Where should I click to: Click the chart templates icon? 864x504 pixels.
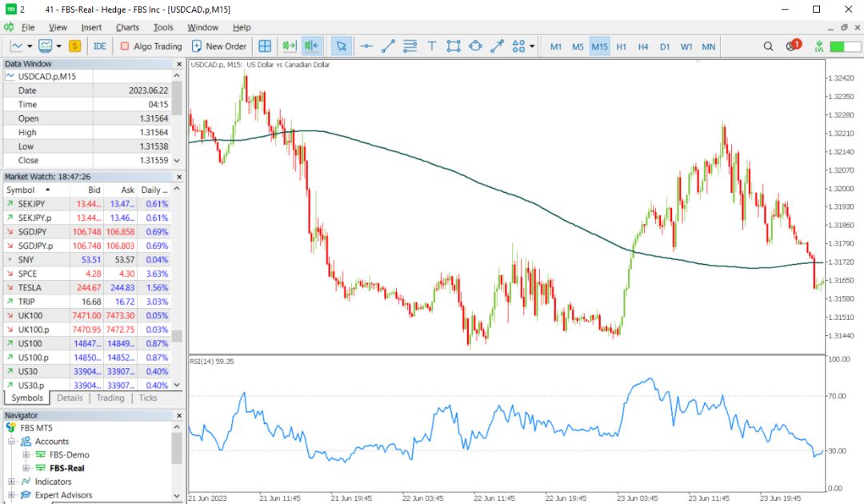pos(45,46)
